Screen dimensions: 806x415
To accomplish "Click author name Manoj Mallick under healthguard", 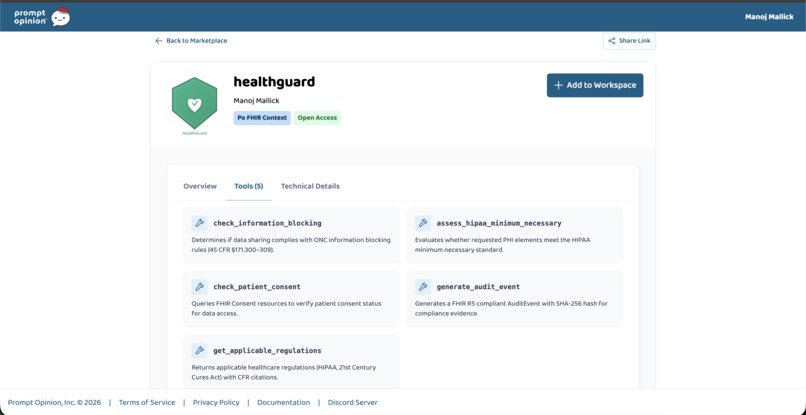I will (x=257, y=101).
